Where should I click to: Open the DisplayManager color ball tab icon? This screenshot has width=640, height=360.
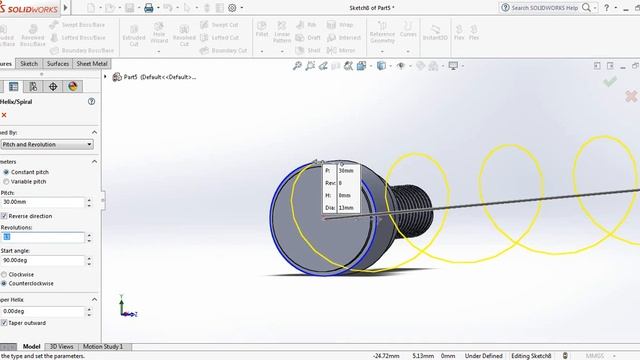coord(73,87)
